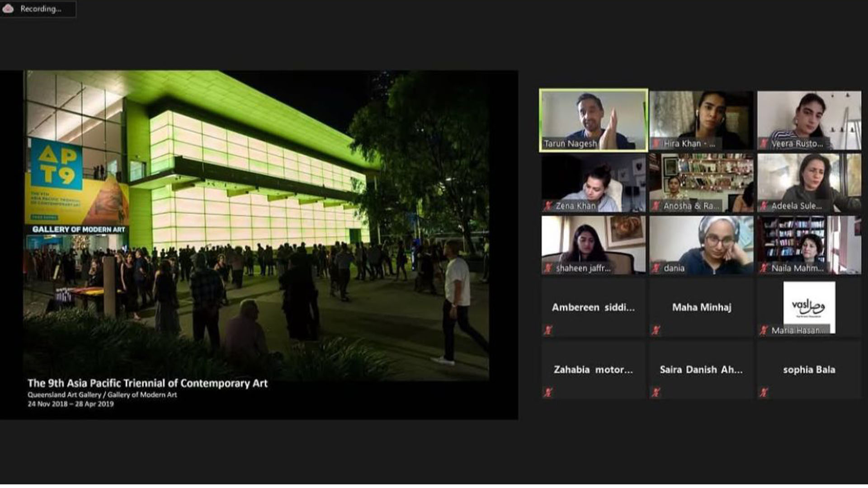Click the muted mic icon on Maria Hasan tile
Viewport: 868px width, 488px height.
tap(764, 330)
